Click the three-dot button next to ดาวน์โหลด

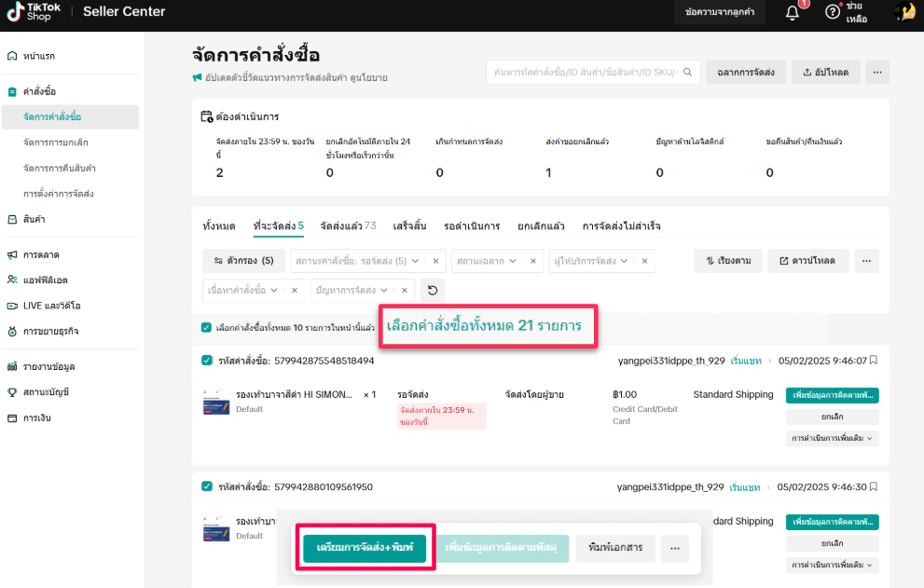point(866,261)
